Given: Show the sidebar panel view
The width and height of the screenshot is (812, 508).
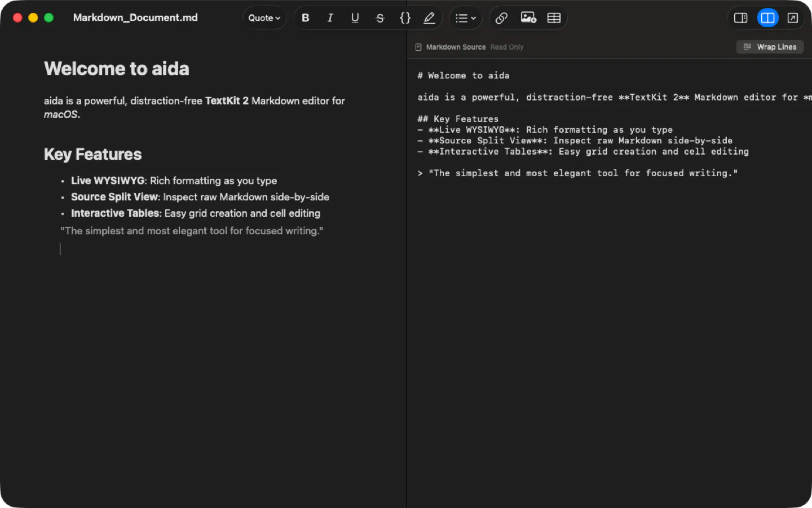Looking at the screenshot, I should click(x=741, y=18).
